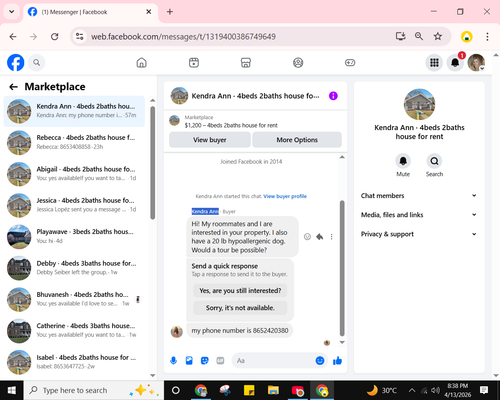Open Gaming icon in top navigation
The image size is (500, 400).
coord(350,62)
